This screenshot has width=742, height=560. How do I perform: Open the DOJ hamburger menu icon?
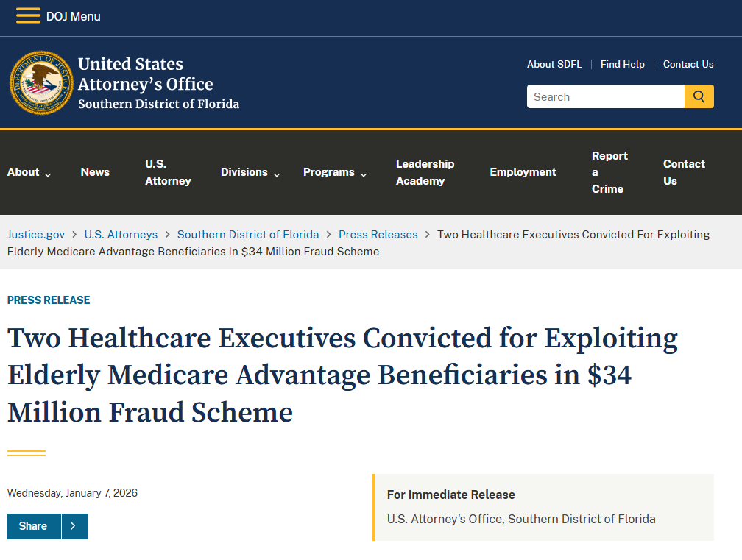(x=29, y=16)
